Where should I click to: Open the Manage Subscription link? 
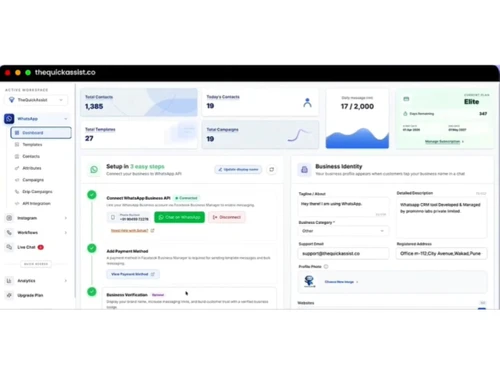click(x=444, y=142)
